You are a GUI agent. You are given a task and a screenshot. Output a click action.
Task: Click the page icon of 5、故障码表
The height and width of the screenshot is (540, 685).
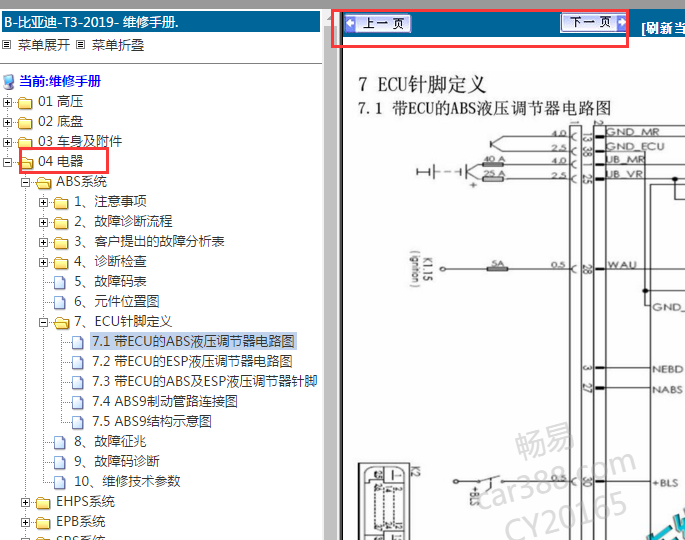coord(60,283)
